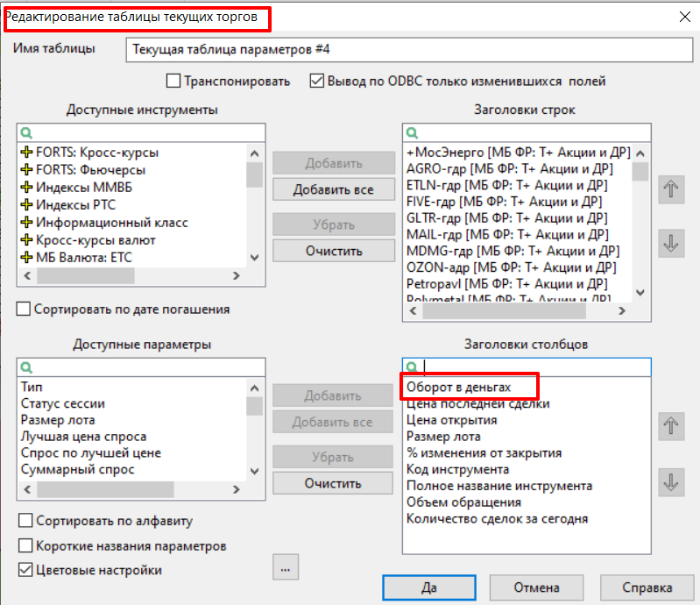Screen dimensions: 700x605
Task: Click search icon in available parameters filter
Action: click(x=25, y=368)
